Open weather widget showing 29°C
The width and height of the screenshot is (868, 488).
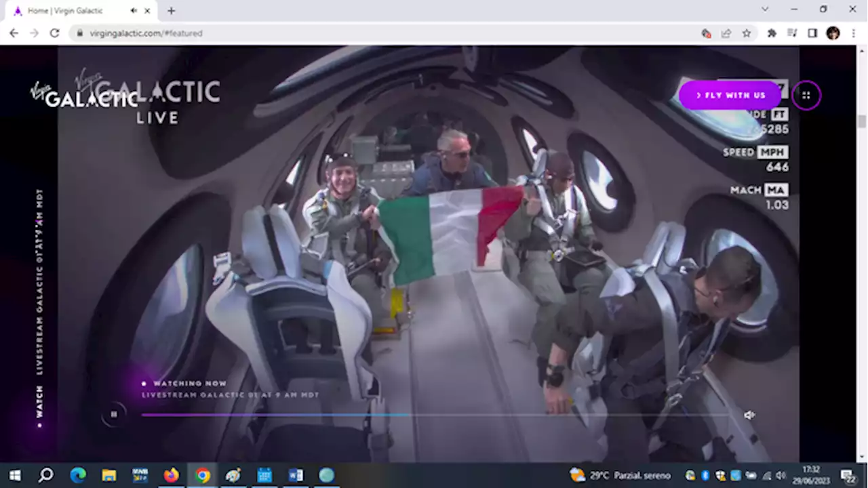tap(620, 475)
